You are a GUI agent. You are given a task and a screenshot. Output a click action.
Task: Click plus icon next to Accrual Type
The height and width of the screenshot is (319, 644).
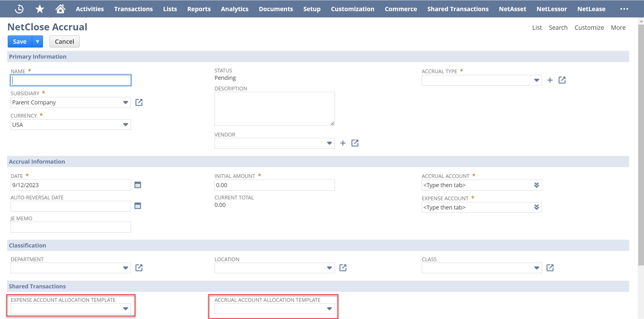click(550, 80)
